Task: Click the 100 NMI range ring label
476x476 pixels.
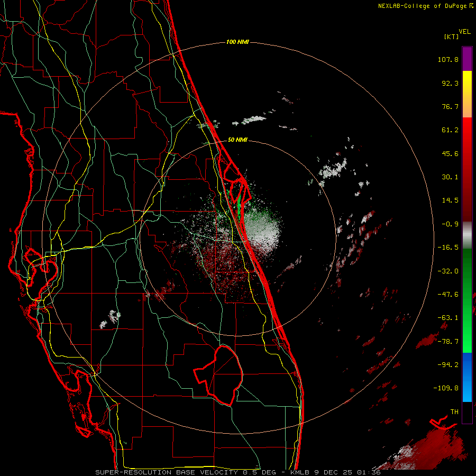Action: (237, 42)
